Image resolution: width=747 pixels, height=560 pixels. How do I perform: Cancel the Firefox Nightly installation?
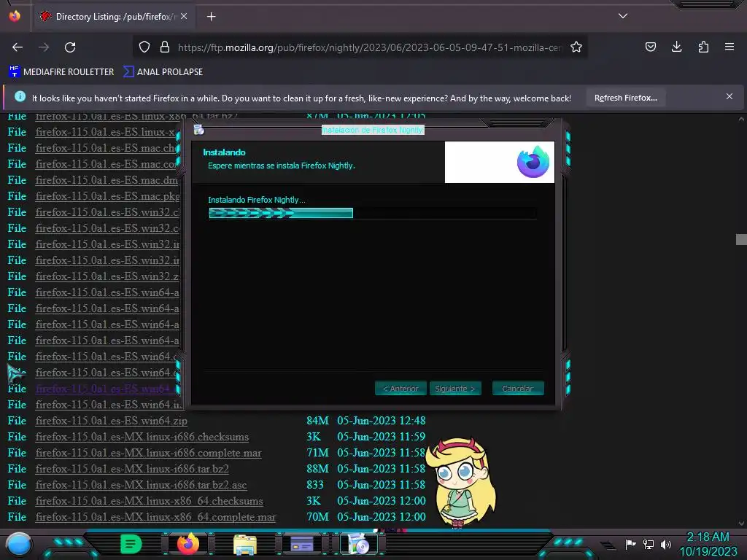tap(518, 389)
